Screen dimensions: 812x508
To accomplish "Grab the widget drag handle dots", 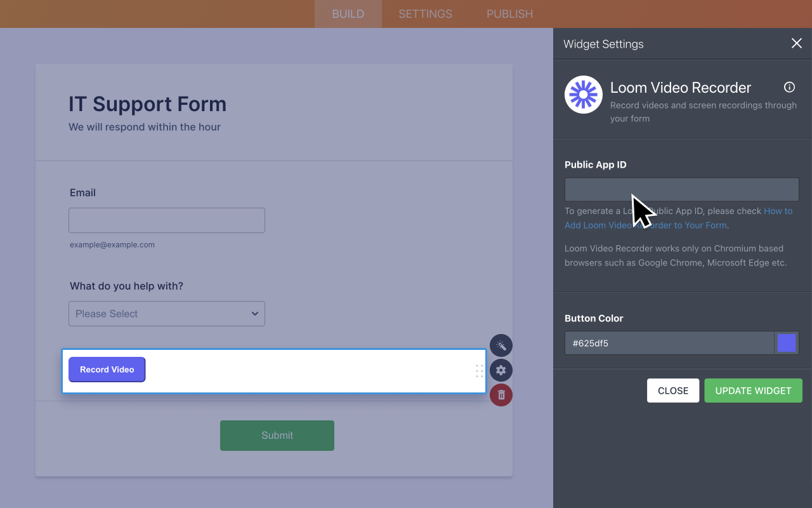I will tap(479, 371).
